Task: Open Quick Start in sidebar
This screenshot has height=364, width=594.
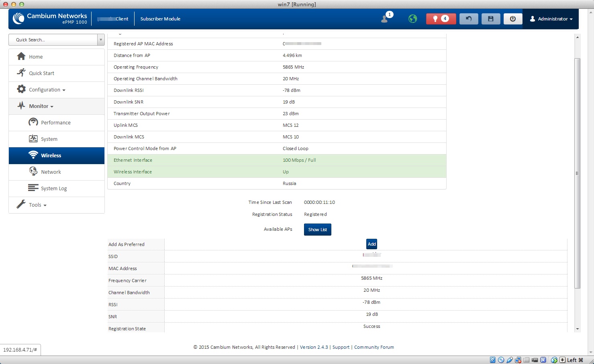Action: (41, 73)
